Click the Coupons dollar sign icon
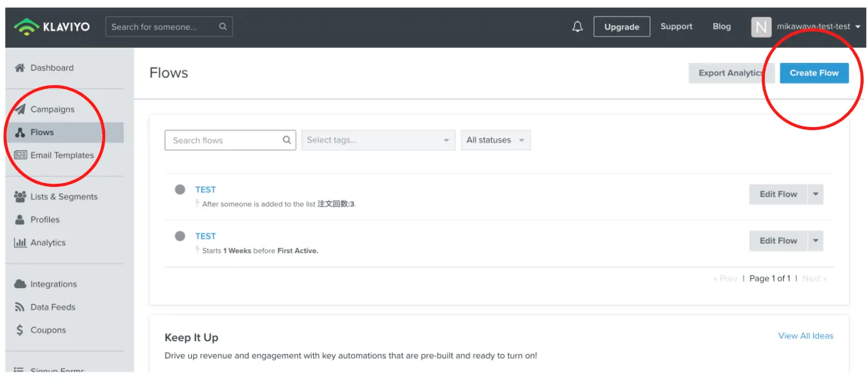 (20, 330)
